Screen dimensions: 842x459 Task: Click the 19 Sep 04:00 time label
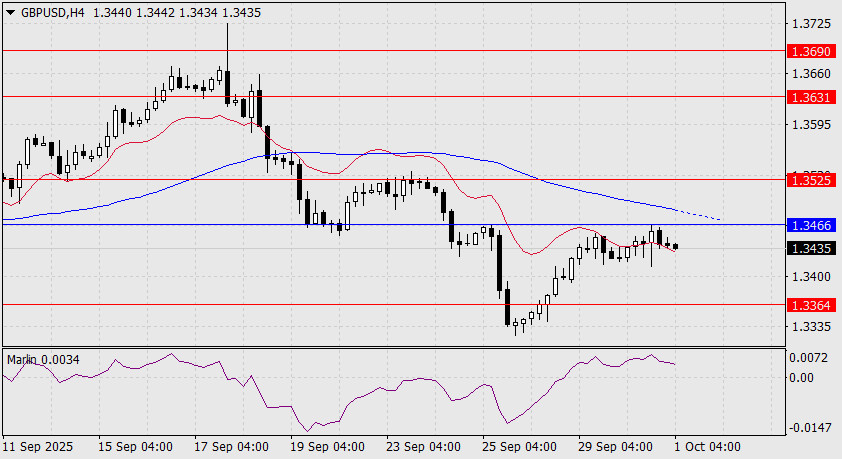[328, 447]
